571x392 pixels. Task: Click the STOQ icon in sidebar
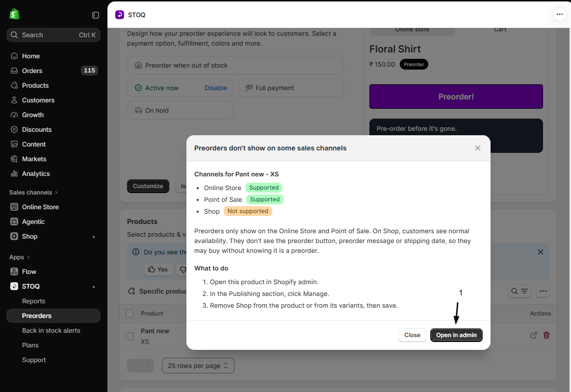coord(14,287)
